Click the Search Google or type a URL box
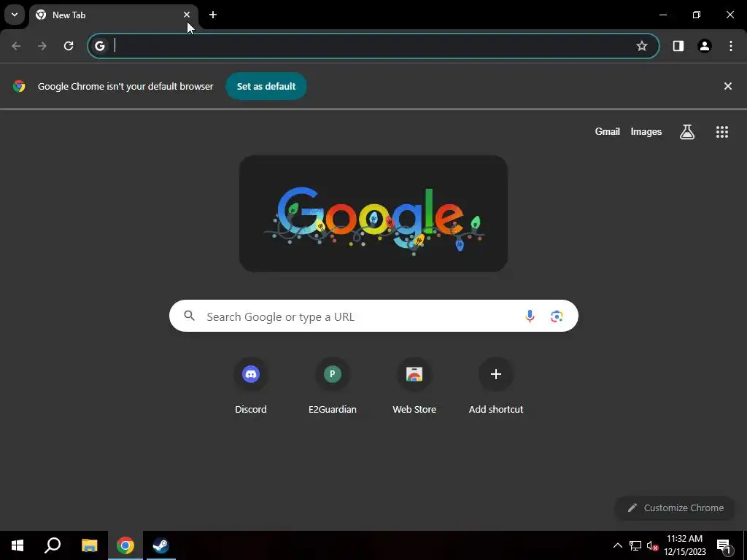Viewport: 747px width, 560px height. [373, 316]
